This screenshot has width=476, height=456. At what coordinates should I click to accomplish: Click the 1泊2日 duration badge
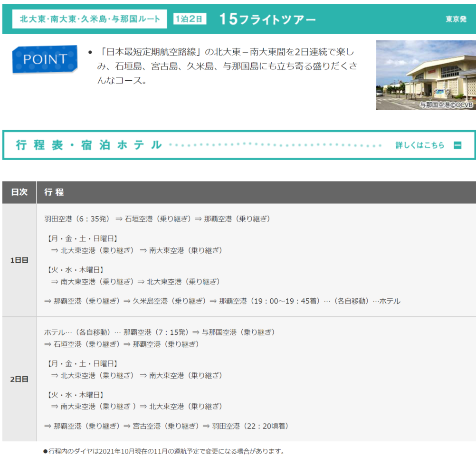click(190, 19)
